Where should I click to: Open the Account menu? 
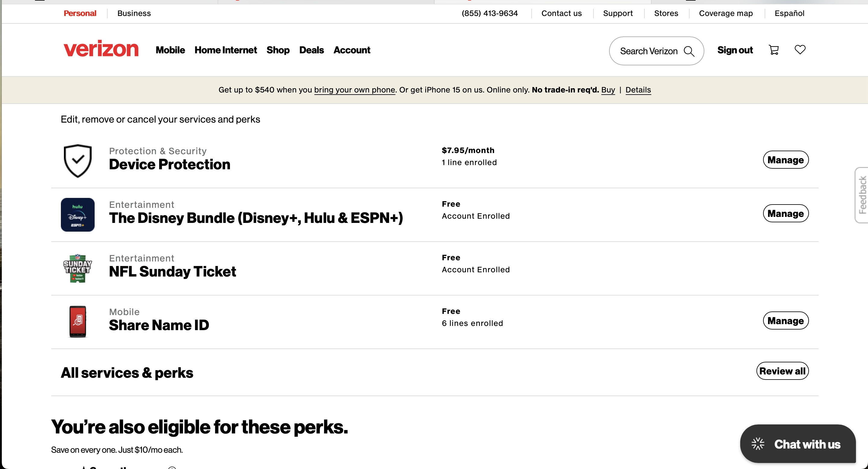click(351, 50)
